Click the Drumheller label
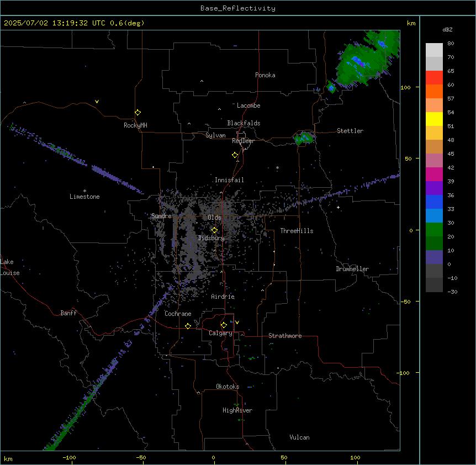The width and height of the screenshot is (476, 465). tap(352, 269)
